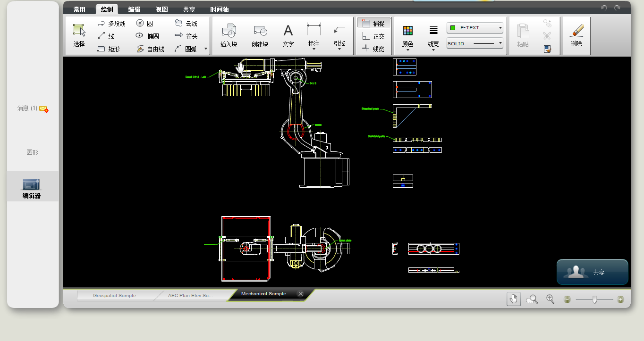The image size is (644, 341).
Task: Select the 箭头 arrow tool
Action: [186, 36]
